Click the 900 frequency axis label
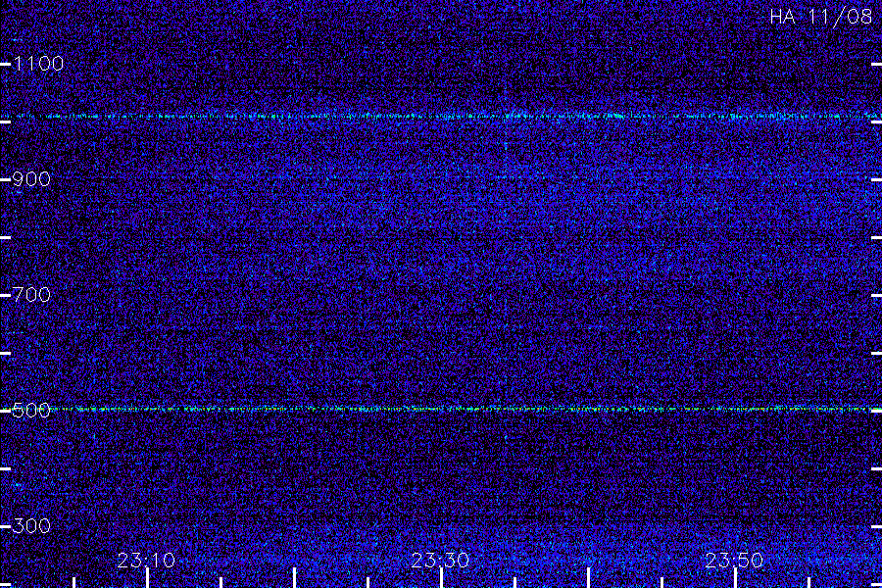Screen dimensions: 882x588 (31, 179)
